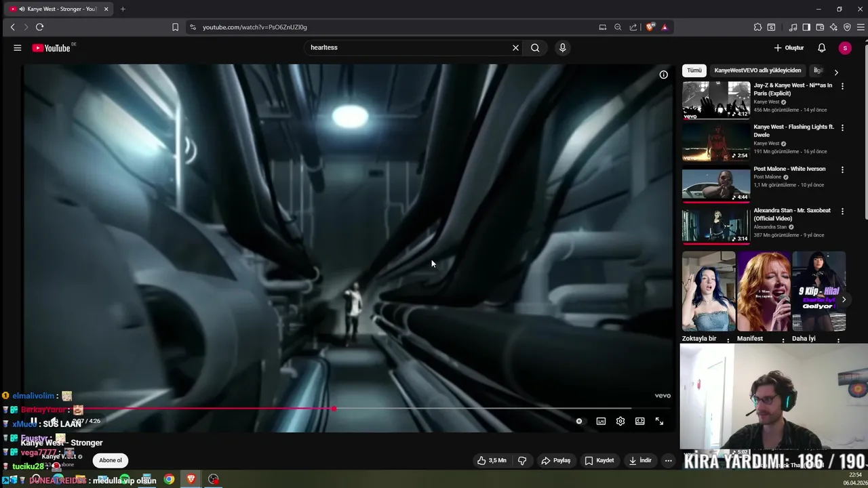The width and height of the screenshot is (868, 488).
Task: Bookmark this page icon
Action: pyautogui.click(x=175, y=27)
